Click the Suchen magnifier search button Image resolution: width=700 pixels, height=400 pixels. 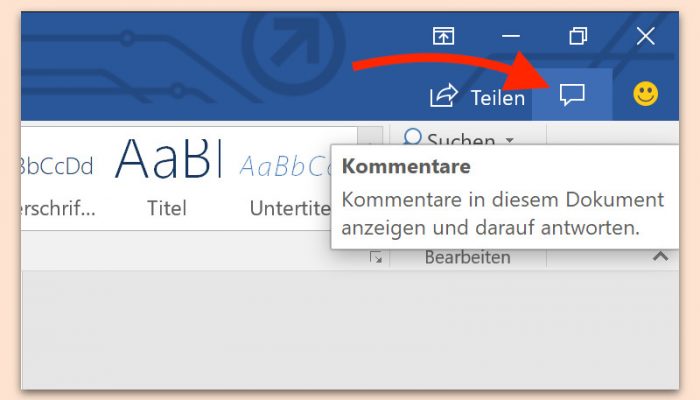[450, 137]
